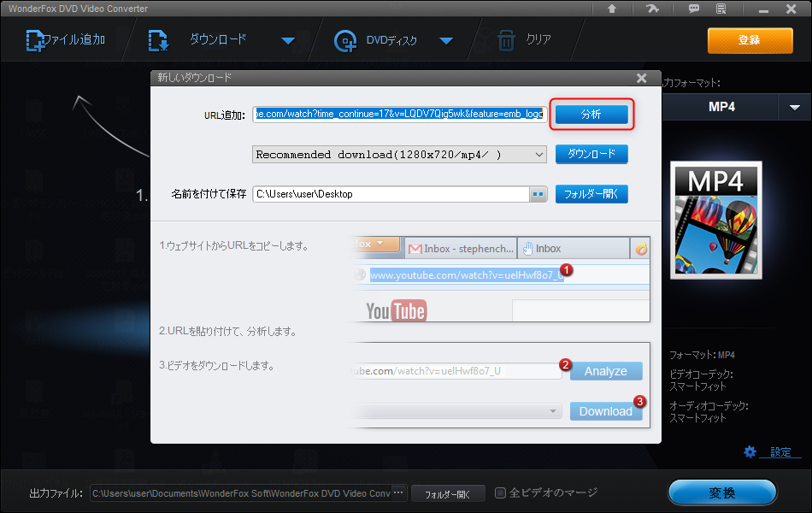Click the save path C:\Users\user\Desktop field
The width and height of the screenshot is (812, 513).
tap(391, 194)
